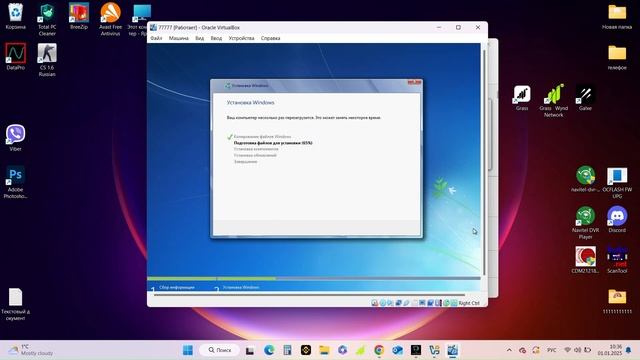Viewport: 640px width, 360px height.
Task: Click the hard disk indicator in VirtualBox status bar
Action: (x=374, y=303)
